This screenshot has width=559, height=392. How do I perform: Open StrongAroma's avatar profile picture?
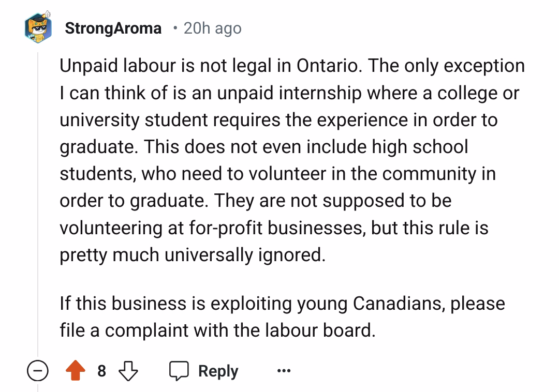coord(38,26)
